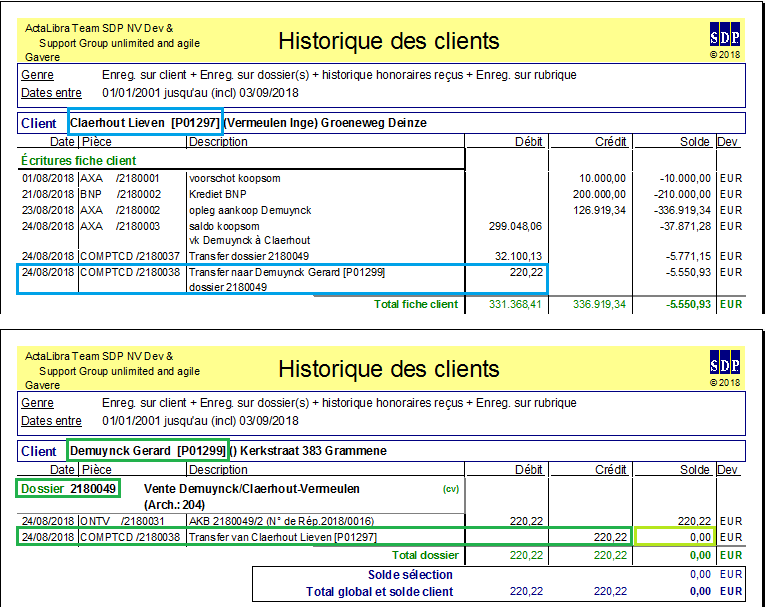Click the balance '-5.771,15'
This screenshot has width=766, height=607.
coord(688,256)
